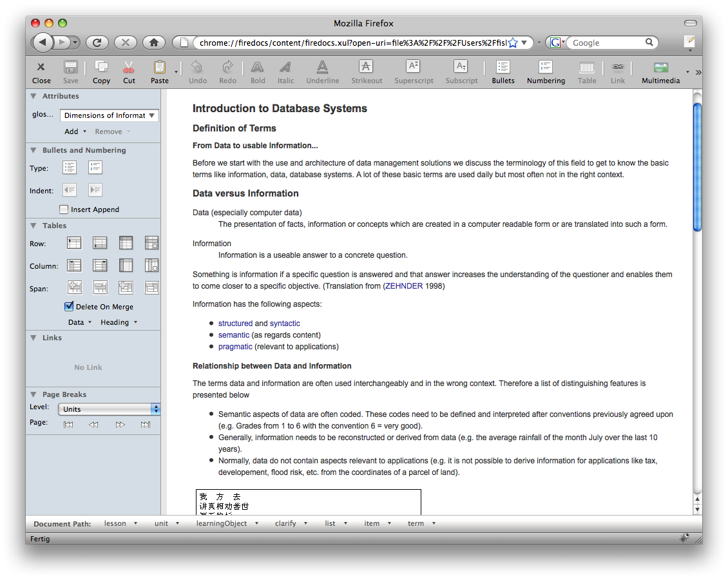Image resolution: width=728 pixels, height=580 pixels.
Task: Follow the structured link
Action: (x=235, y=324)
